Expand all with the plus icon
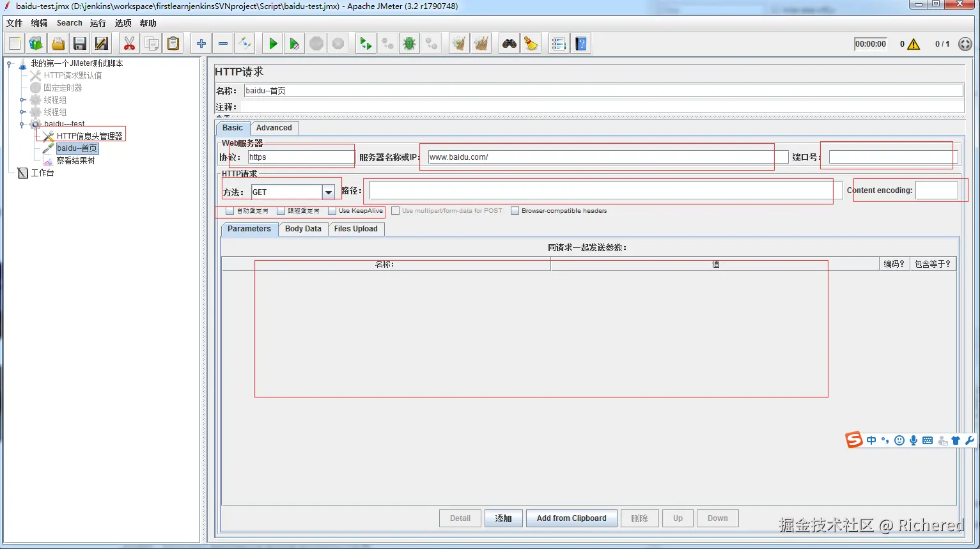This screenshot has width=980, height=549. (201, 43)
